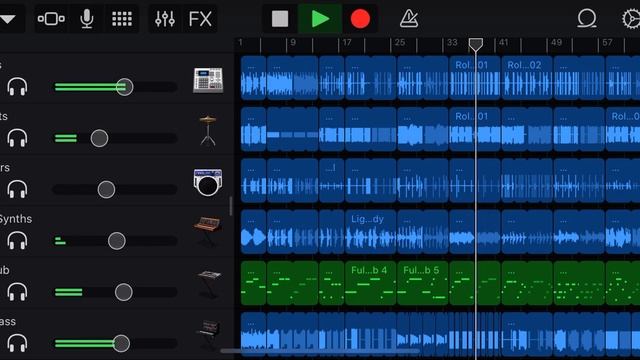Solo the third track with headphones icon

point(17,189)
